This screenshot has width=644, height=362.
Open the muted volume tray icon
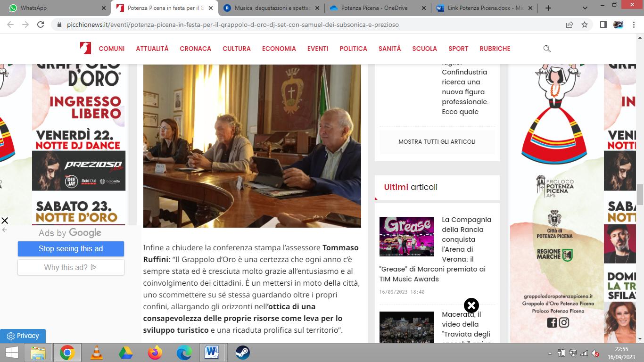pyautogui.click(x=595, y=353)
